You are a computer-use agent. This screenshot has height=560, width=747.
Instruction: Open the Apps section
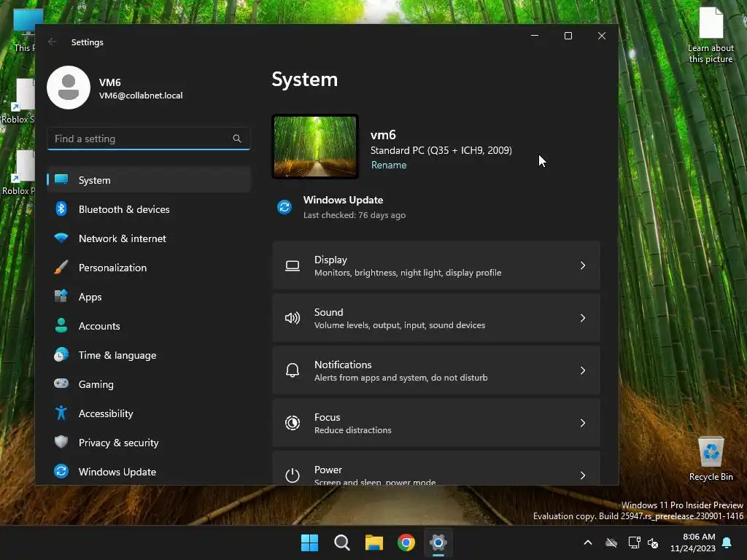tap(149, 296)
